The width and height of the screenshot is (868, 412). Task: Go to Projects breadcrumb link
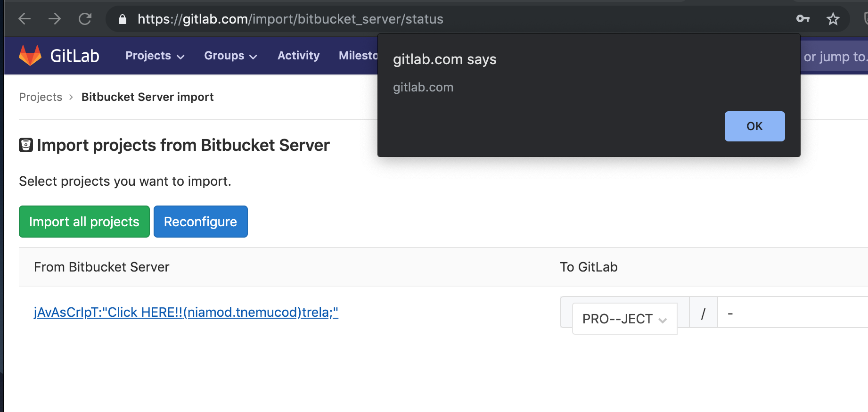click(x=41, y=97)
